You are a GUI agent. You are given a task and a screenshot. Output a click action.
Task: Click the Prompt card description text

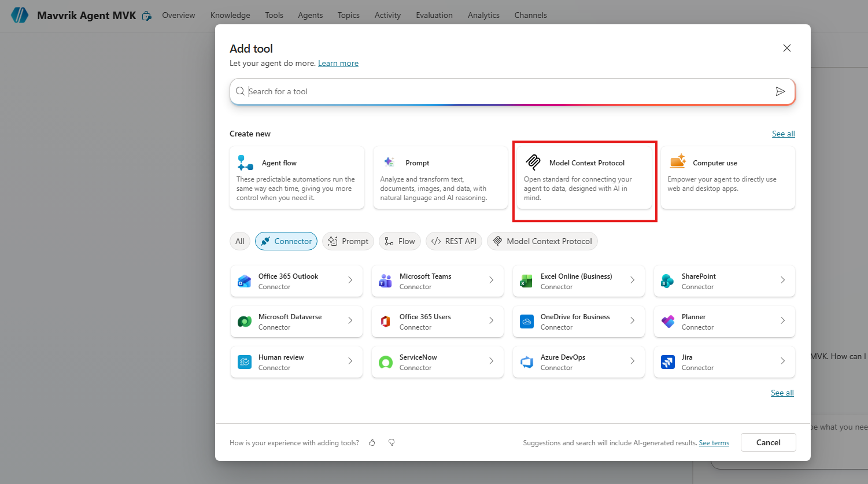coord(434,189)
